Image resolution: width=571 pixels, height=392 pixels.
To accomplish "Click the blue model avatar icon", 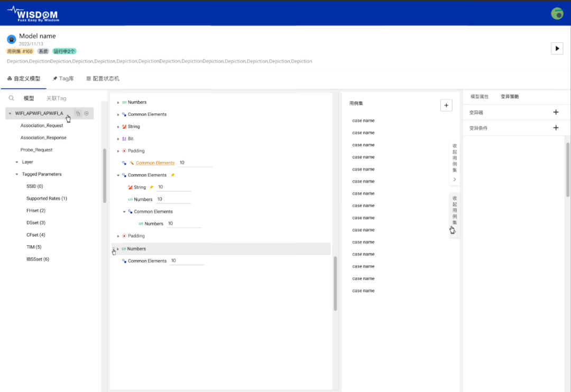I will pyautogui.click(x=11, y=39).
